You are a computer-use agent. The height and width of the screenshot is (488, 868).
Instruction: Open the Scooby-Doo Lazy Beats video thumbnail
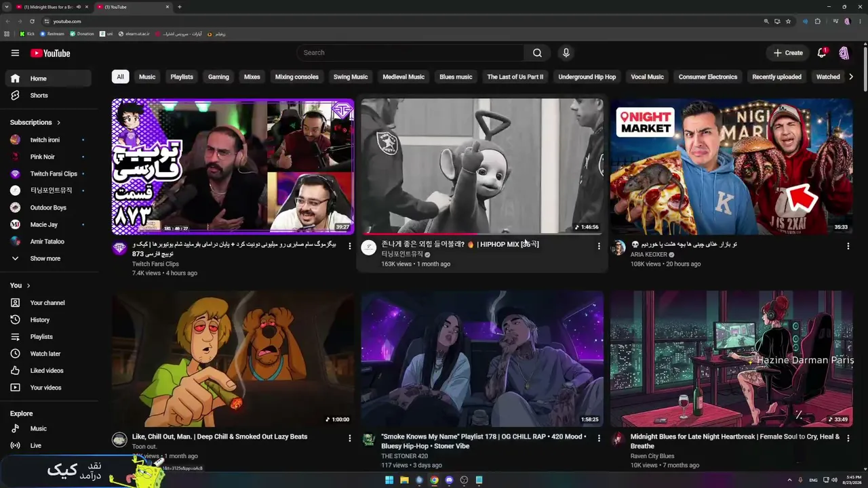pos(233,359)
